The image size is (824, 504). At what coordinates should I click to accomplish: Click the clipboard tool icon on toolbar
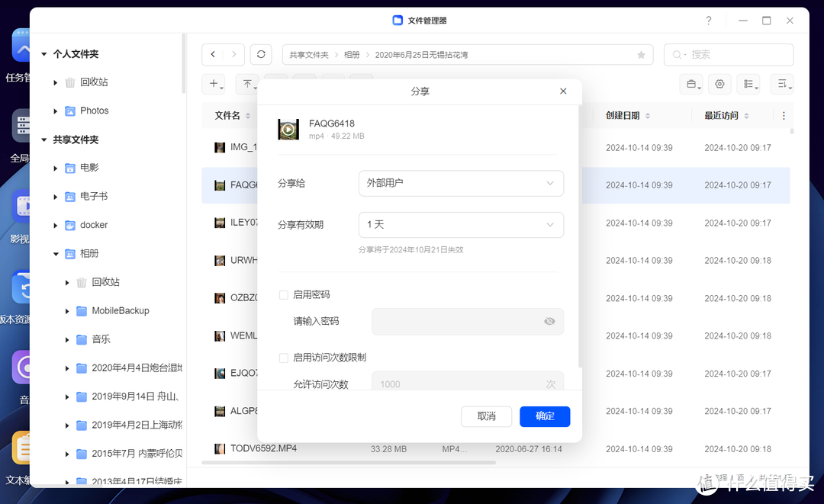point(691,84)
